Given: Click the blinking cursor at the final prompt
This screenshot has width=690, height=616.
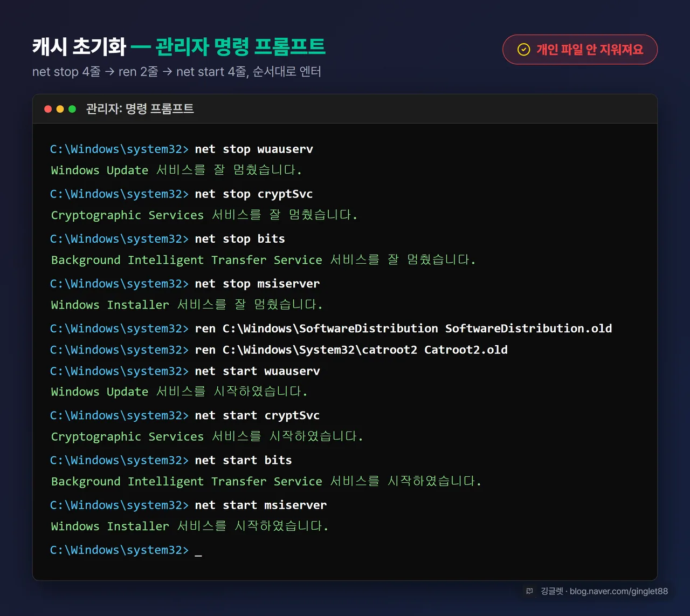Looking at the screenshot, I should coord(198,555).
